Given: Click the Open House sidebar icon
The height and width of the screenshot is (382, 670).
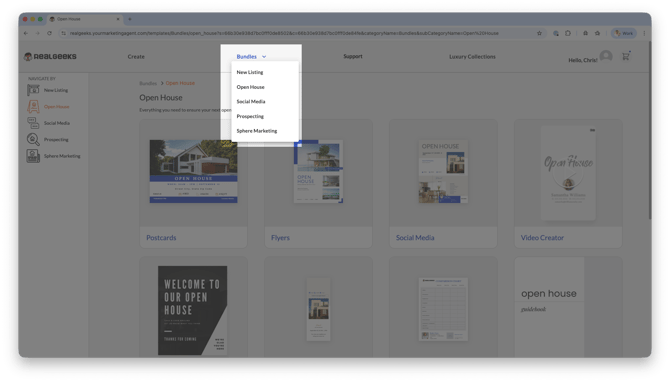Looking at the screenshot, I should [x=33, y=106].
